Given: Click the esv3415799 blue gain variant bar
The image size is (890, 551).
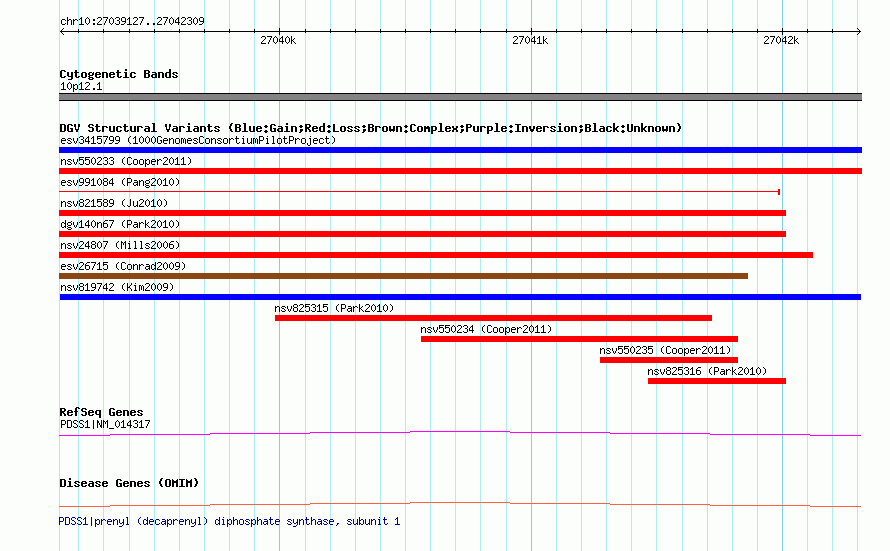Looking at the screenshot, I should [460, 150].
